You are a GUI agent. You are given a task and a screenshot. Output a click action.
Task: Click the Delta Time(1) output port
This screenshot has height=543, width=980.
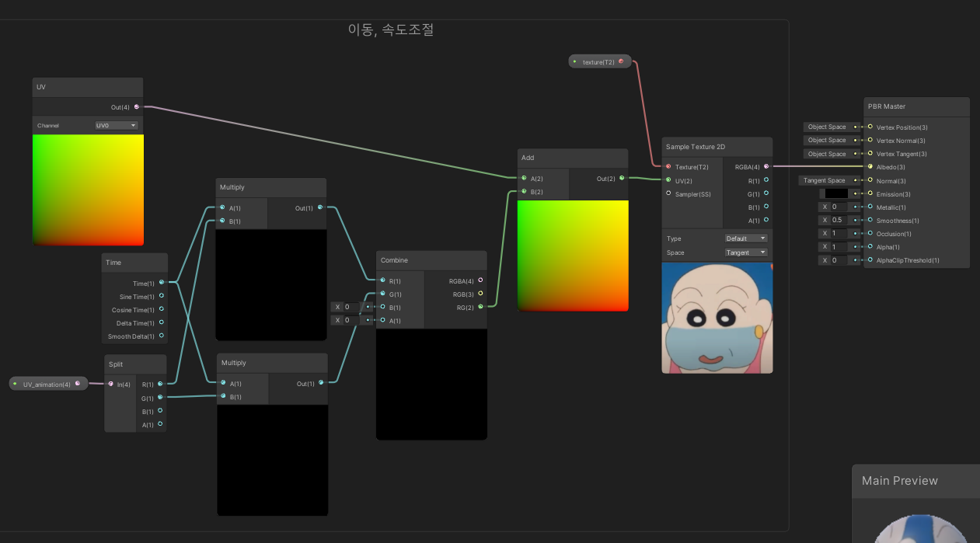point(162,322)
